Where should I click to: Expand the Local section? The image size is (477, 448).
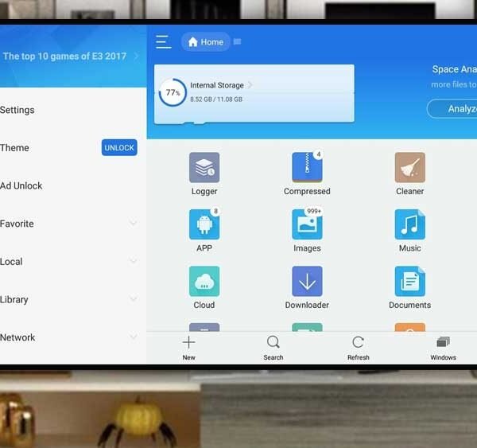click(x=133, y=261)
